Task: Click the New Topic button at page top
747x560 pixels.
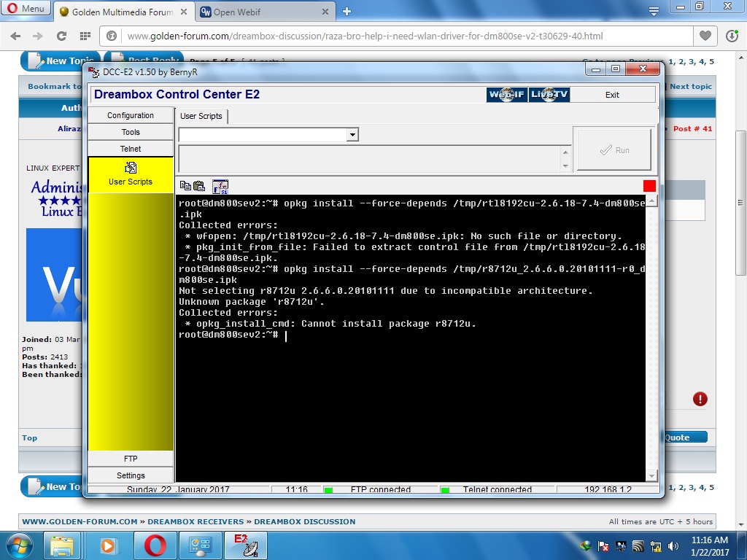Action: [x=60, y=61]
